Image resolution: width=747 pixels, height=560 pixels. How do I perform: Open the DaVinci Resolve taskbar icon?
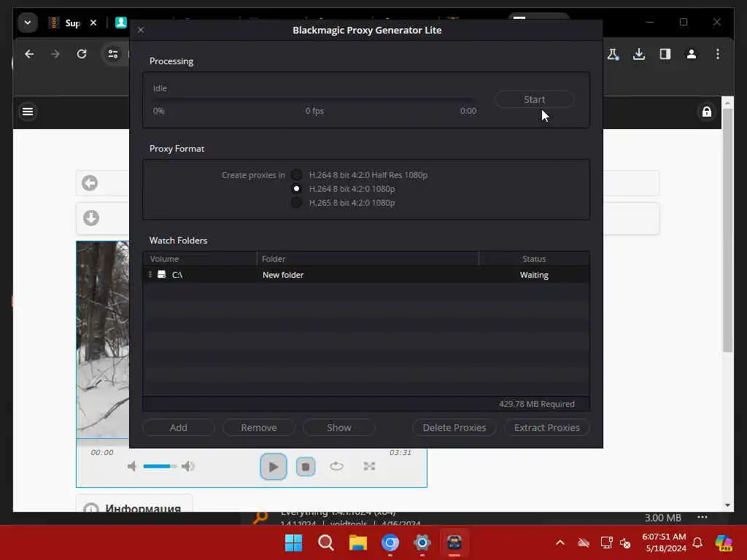tap(454, 542)
